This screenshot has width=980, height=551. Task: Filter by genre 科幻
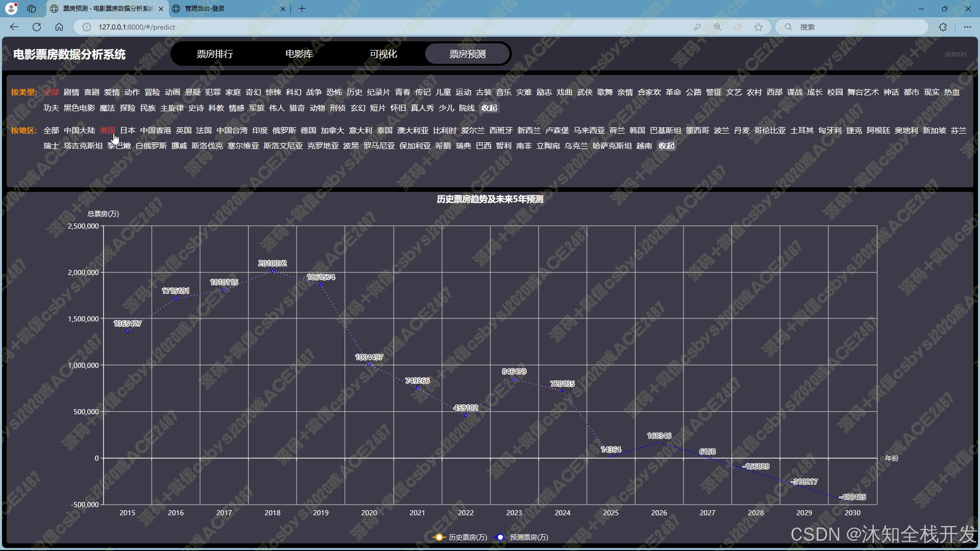[x=293, y=92]
